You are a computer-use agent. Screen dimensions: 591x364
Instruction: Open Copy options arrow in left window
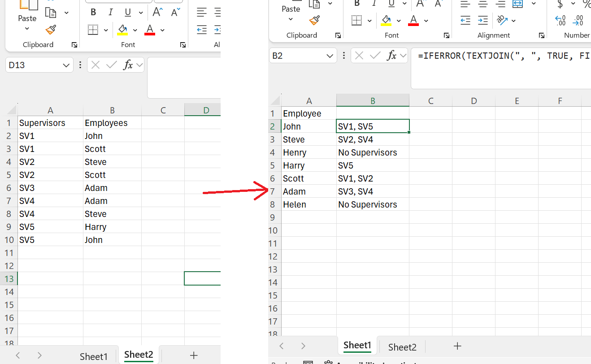67,13
